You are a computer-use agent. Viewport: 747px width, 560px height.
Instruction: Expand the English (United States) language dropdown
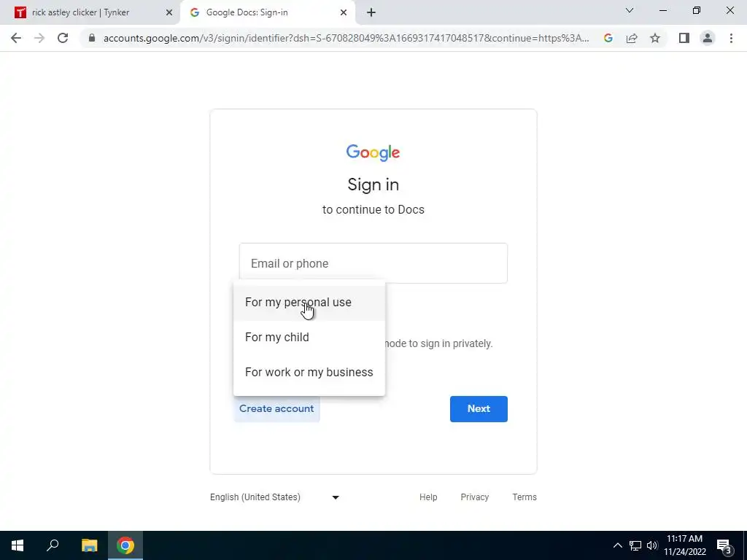pyautogui.click(x=275, y=497)
